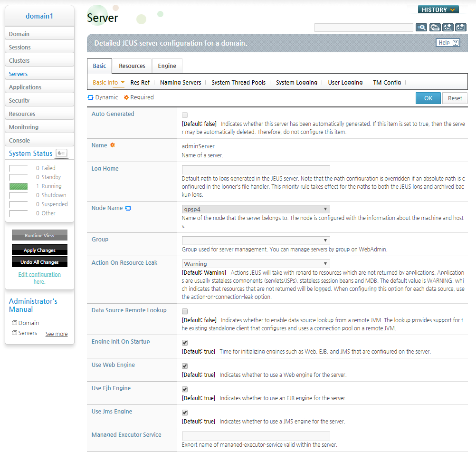Expand the HISTORY dropdown
Screen dimensions: 476x452
[438, 10]
